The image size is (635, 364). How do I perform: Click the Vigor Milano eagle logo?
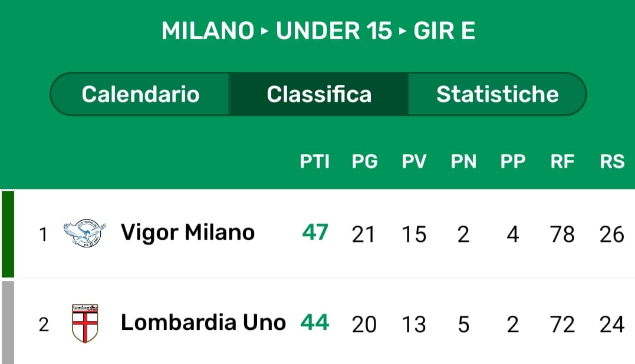(84, 234)
